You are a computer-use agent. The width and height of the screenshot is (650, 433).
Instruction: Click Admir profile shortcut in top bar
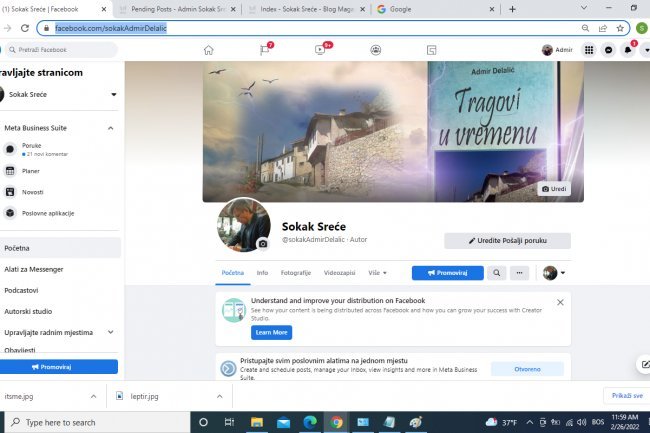(557, 50)
